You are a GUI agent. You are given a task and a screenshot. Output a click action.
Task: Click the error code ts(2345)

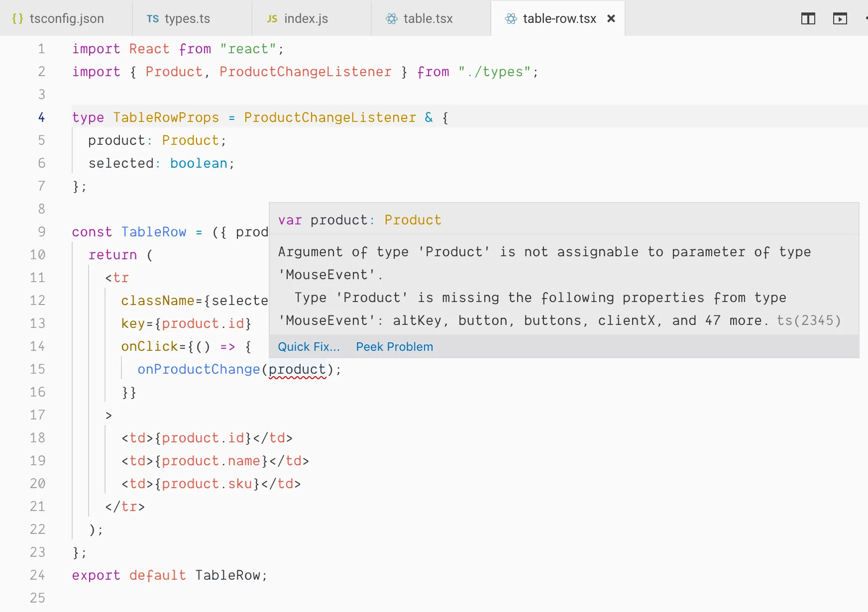pyautogui.click(x=809, y=320)
